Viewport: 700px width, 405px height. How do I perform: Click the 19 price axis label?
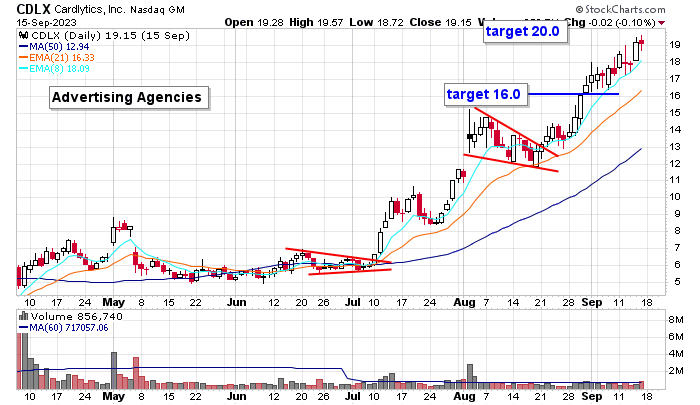point(675,45)
